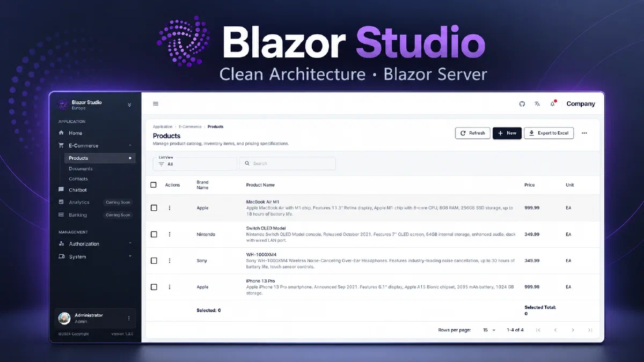
Task: Click the 999.98 price cell
Action: click(x=532, y=287)
